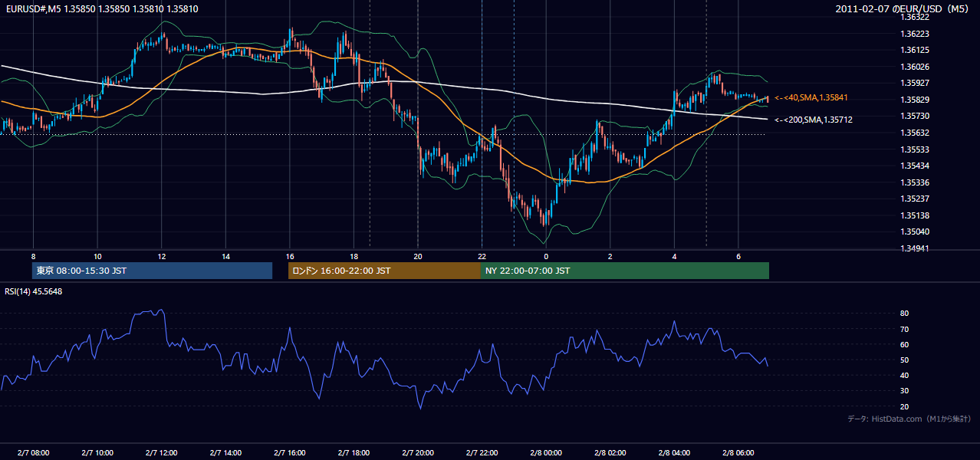Click hour label 12 under the price chart
Screen dimensions: 980x460
click(x=161, y=255)
